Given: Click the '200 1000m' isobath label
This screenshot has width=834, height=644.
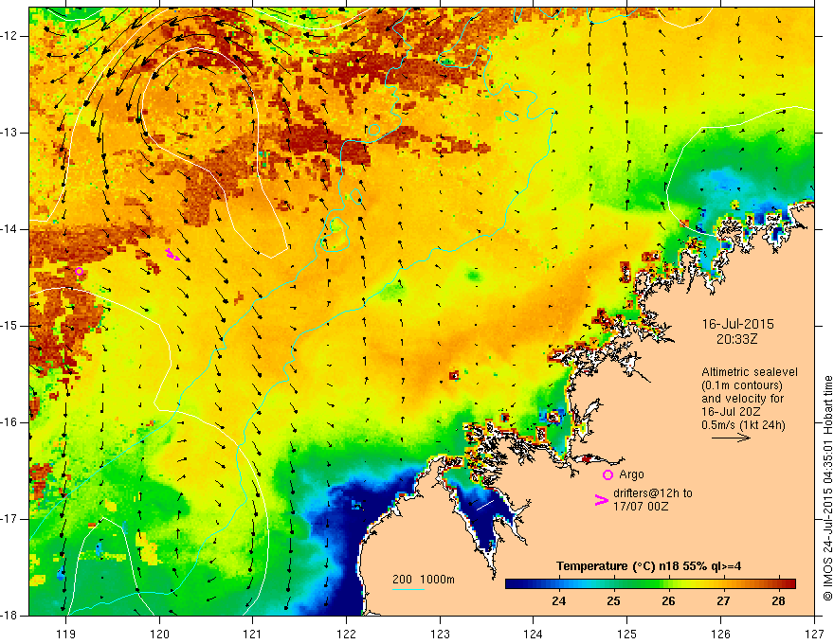Looking at the screenshot, I should pyautogui.click(x=424, y=580).
